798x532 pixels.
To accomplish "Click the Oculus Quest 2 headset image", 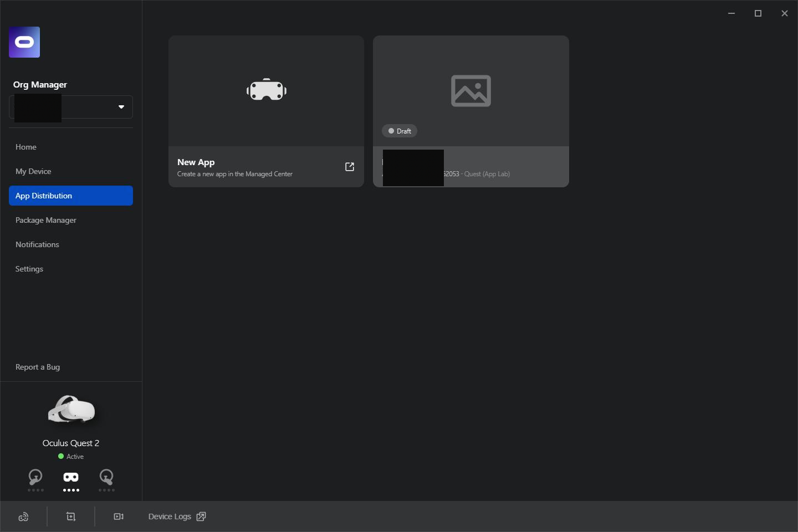I will (x=71, y=410).
